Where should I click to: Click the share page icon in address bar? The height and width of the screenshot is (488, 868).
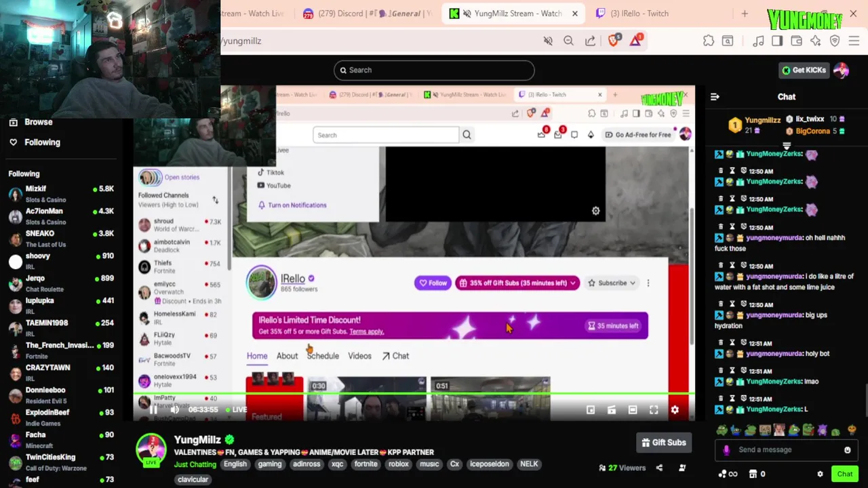591,41
